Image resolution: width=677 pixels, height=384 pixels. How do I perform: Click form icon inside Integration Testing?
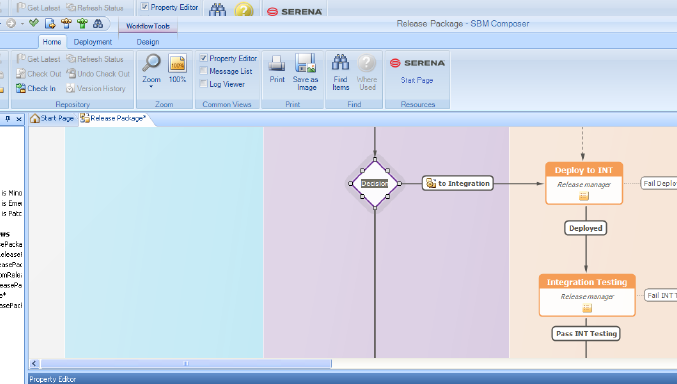[x=587, y=308]
